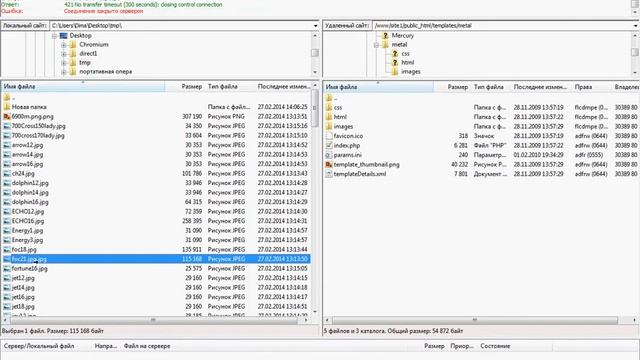The height and width of the screenshot is (360, 640).
Task: Click the arrow12.jpg image icon
Action: (7, 145)
